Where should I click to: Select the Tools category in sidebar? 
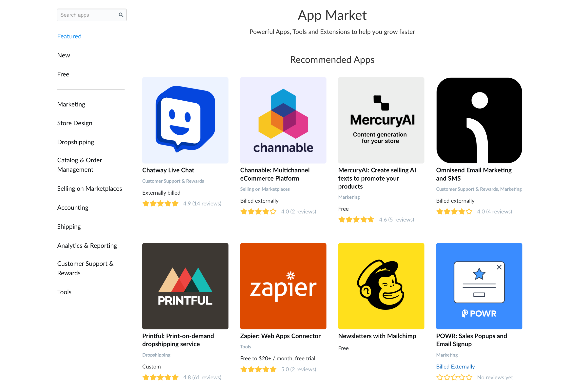click(x=64, y=292)
